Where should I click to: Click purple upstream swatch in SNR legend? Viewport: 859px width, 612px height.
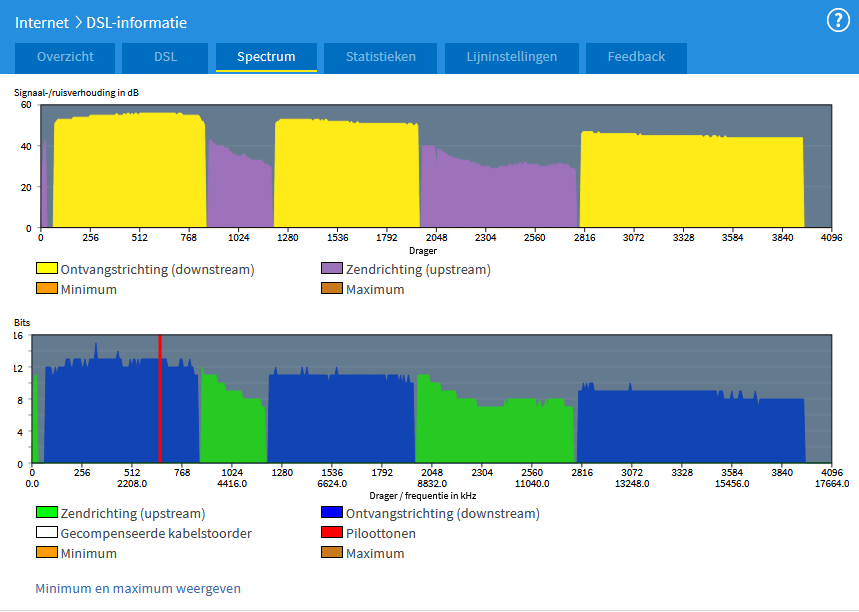click(332, 269)
